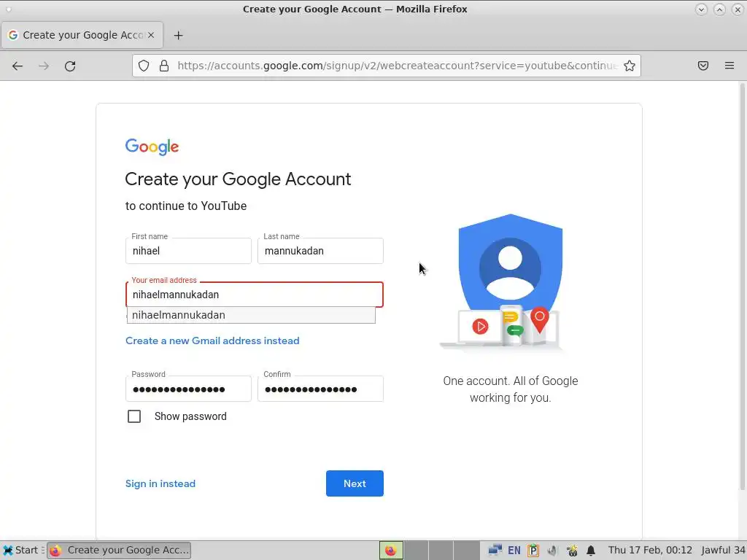Click the Google logo

pyautogui.click(x=152, y=147)
